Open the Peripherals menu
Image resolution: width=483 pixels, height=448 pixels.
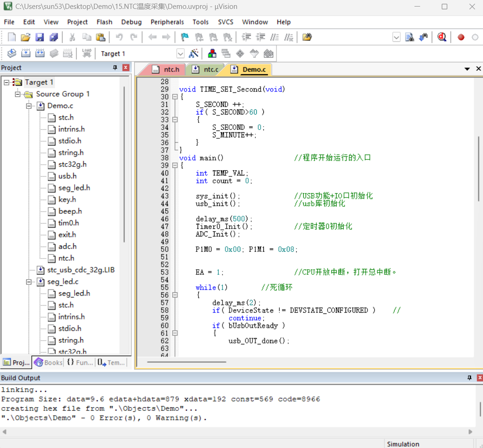[167, 22]
